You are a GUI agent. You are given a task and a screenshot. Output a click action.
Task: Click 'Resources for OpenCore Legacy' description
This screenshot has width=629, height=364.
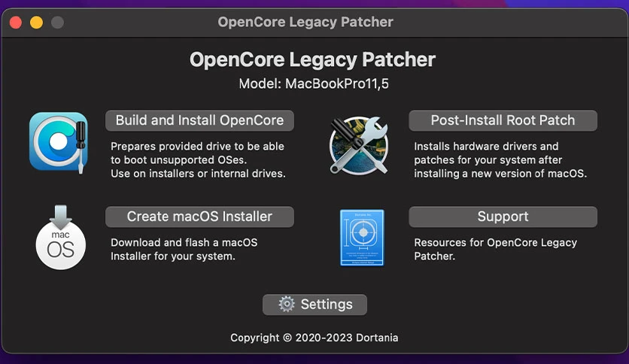click(495, 242)
